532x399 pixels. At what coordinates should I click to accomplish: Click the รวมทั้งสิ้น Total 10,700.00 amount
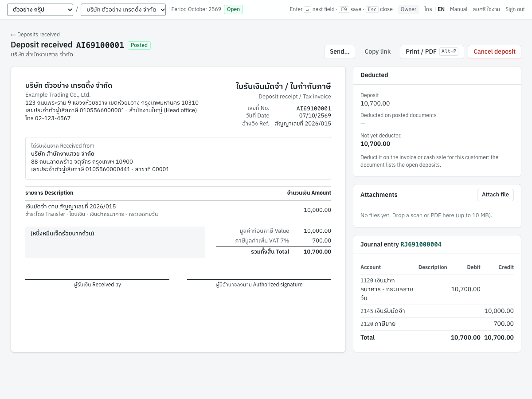(x=317, y=252)
